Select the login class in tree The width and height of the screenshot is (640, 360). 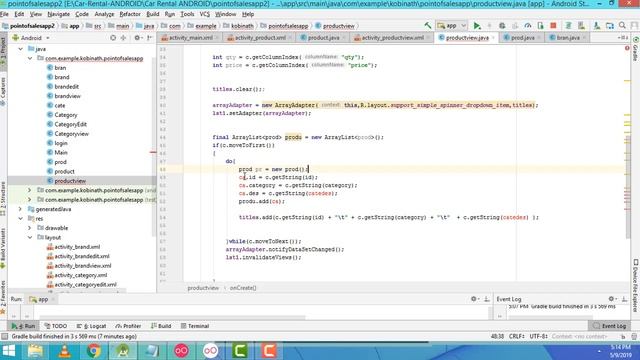pos(61,143)
